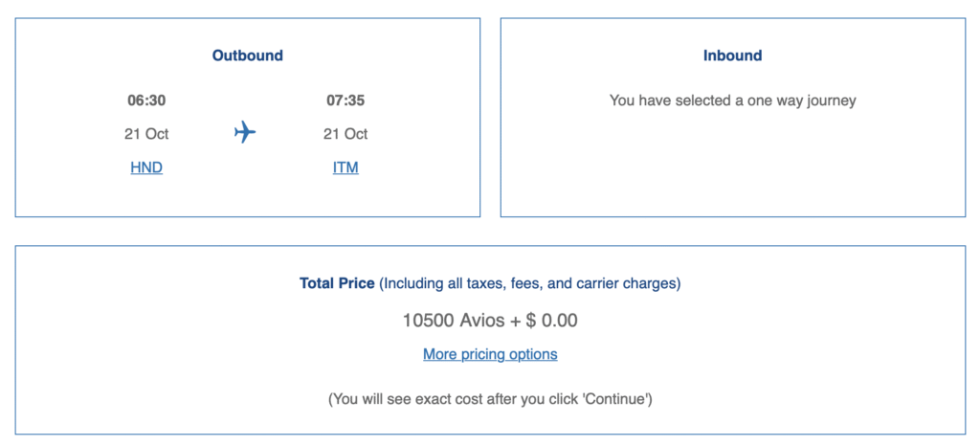
Task: Select the 07:35 arrival time
Action: tap(345, 100)
